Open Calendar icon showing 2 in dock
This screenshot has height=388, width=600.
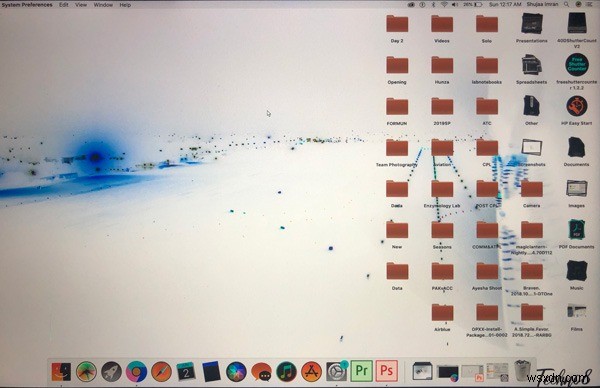(186, 371)
